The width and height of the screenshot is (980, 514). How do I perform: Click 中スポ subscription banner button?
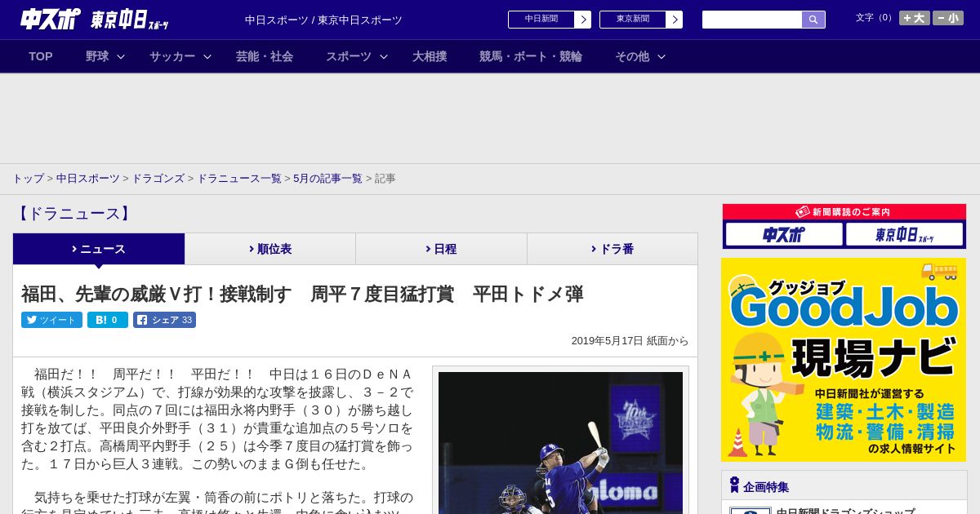pyautogui.click(x=784, y=234)
